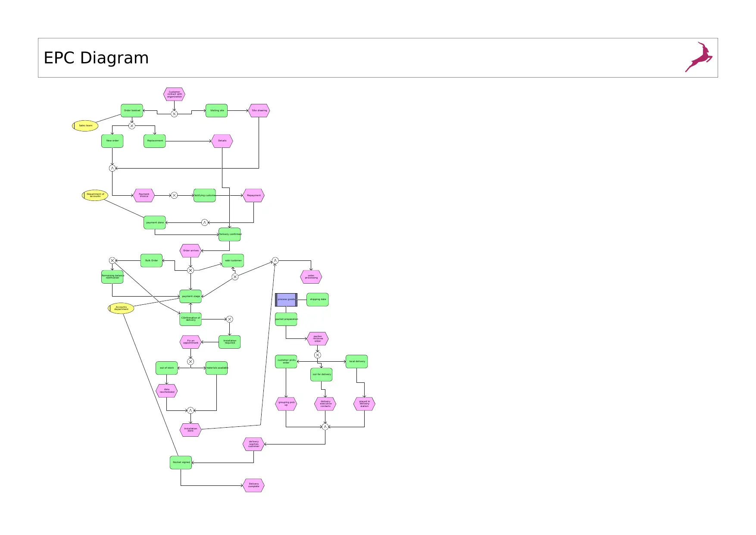Select the "out of stock" function box

click(167, 368)
